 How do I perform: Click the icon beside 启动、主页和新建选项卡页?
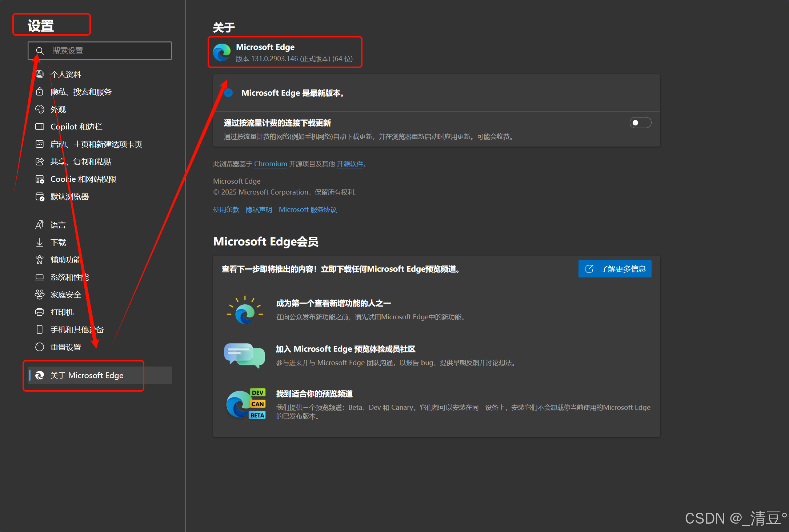click(x=40, y=144)
